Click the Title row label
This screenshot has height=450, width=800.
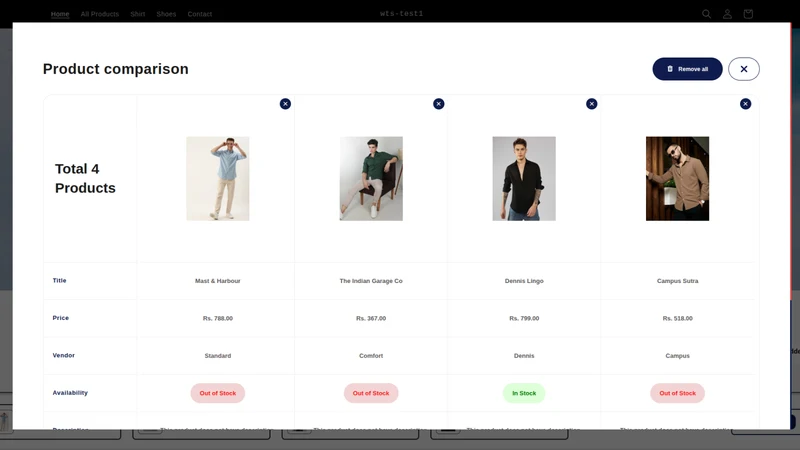[x=59, y=280]
